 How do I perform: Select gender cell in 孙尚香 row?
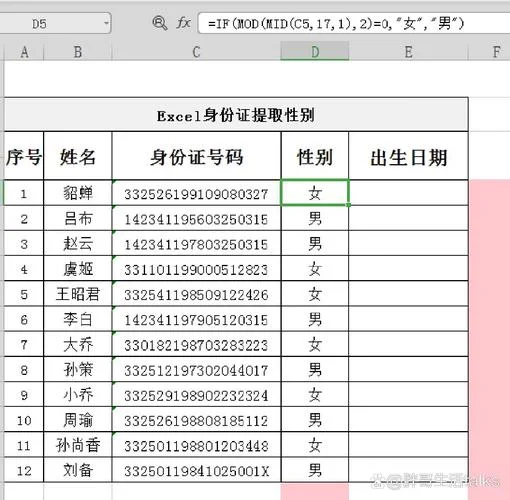(x=315, y=445)
